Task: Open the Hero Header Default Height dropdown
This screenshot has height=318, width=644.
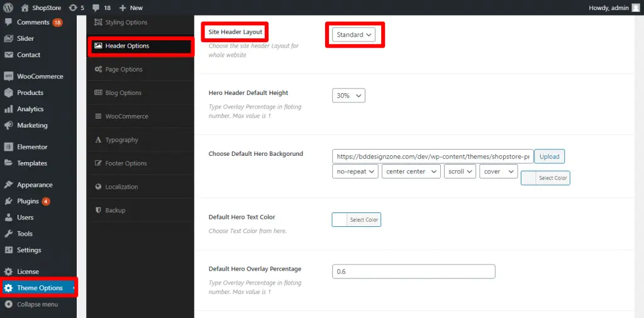Action: [348, 96]
